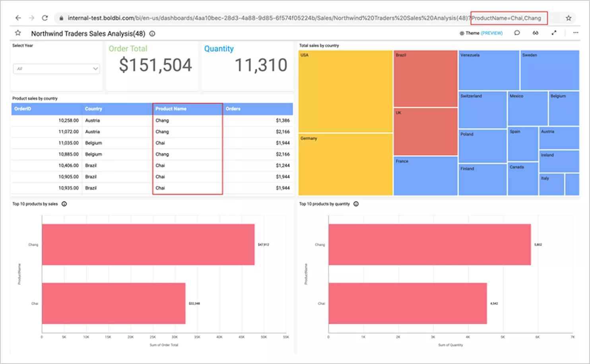Click the Brazil treemap tile

pyautogui.click(x=425, y=78)
